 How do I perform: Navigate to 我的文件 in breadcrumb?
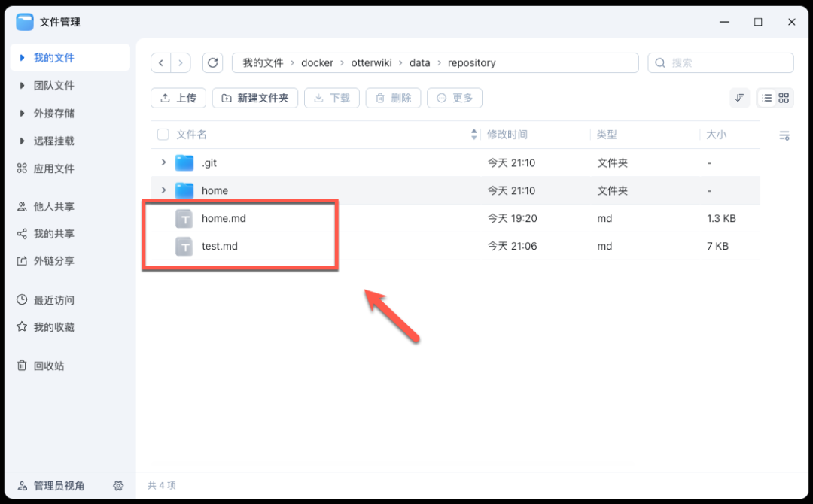(263, 63)
